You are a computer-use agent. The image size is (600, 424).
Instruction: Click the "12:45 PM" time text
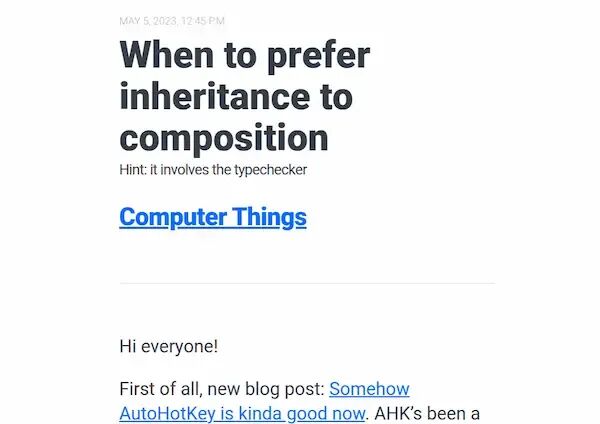point(203,21)
